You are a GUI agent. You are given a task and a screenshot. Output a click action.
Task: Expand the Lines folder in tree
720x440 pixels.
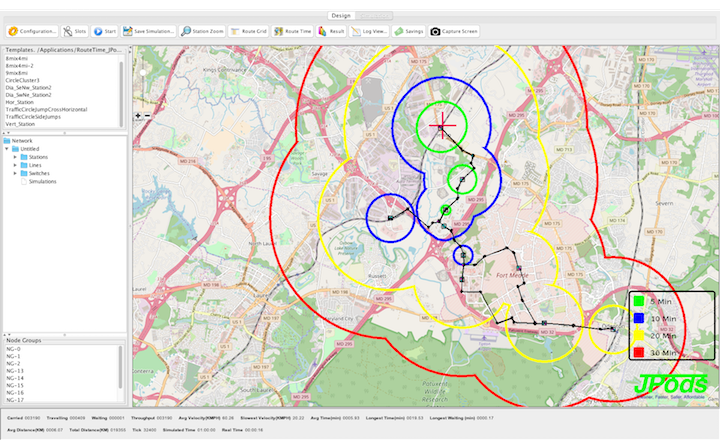(x=16, y=166)
